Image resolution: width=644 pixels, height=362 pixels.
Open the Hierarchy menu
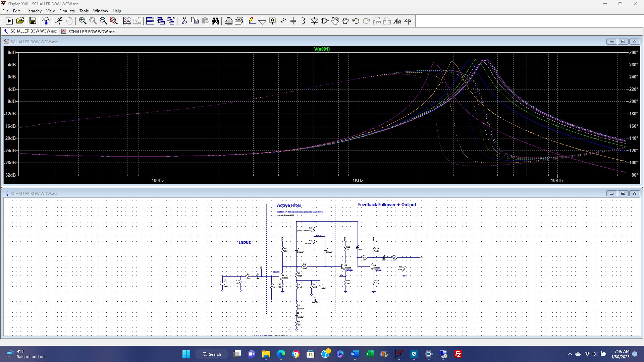click(x=33, y=11)
